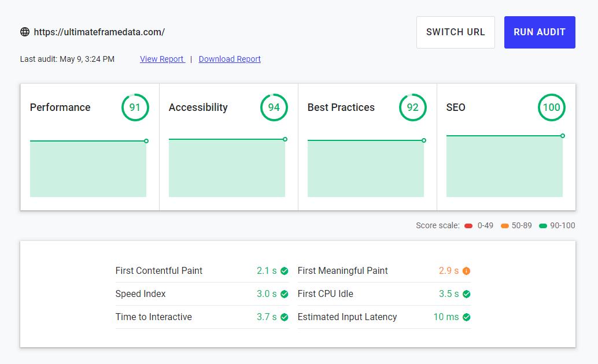The width and height of the screenshot is (598, 364).
Task: Click the Best Practices score circle 92
Action: [412, 107]
